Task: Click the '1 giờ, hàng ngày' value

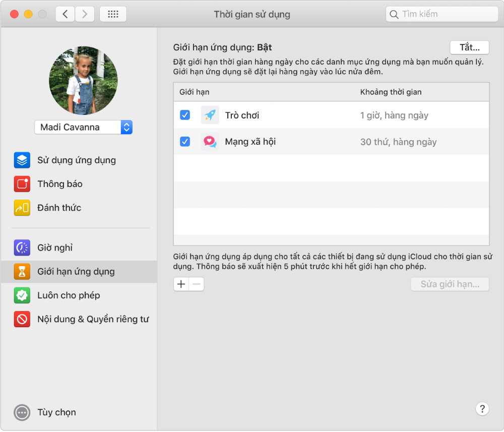Action: [x=394, y=115]
